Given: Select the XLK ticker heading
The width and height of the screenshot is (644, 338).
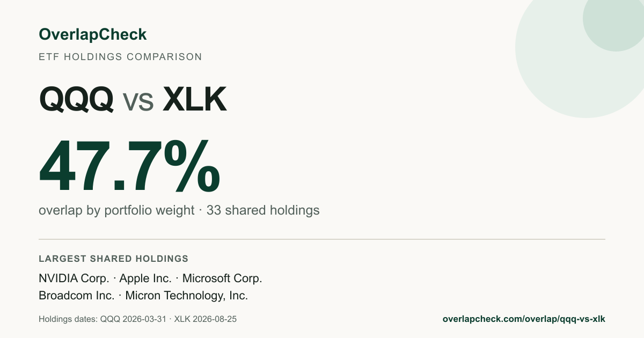Looking at the screenshot, I should pos(194,99).
